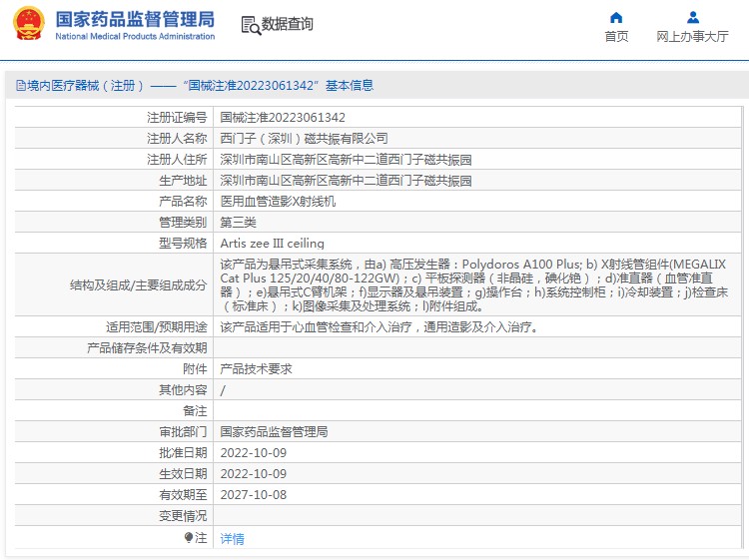This screenshot has height=560, width=749.
Task: Click the 产品名称 label
Action: click(x=183, y=202)
